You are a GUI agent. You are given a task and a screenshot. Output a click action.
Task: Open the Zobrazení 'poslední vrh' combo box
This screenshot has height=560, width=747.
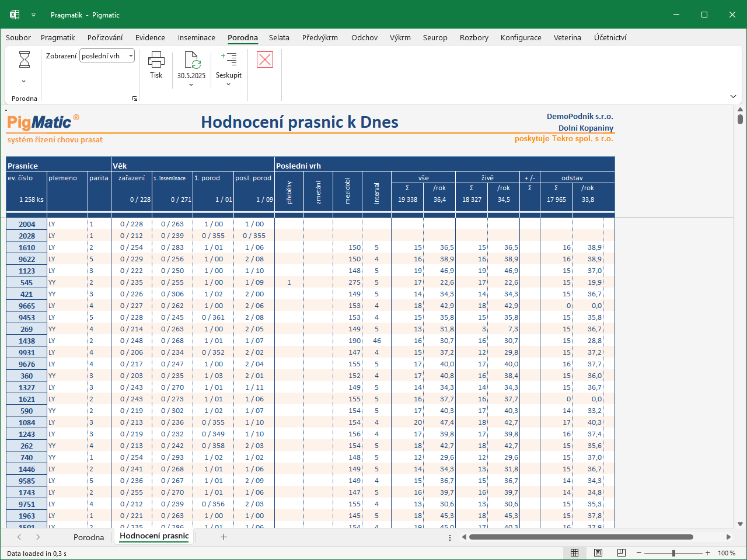(x=107, y=56)
